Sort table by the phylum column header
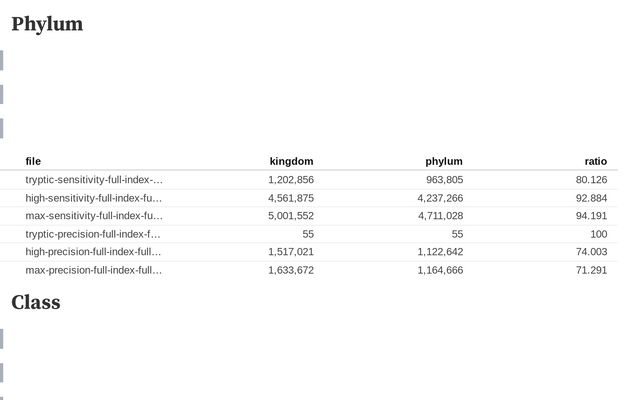Viewport: 640px width, 400px height. (x=444, y=161)
